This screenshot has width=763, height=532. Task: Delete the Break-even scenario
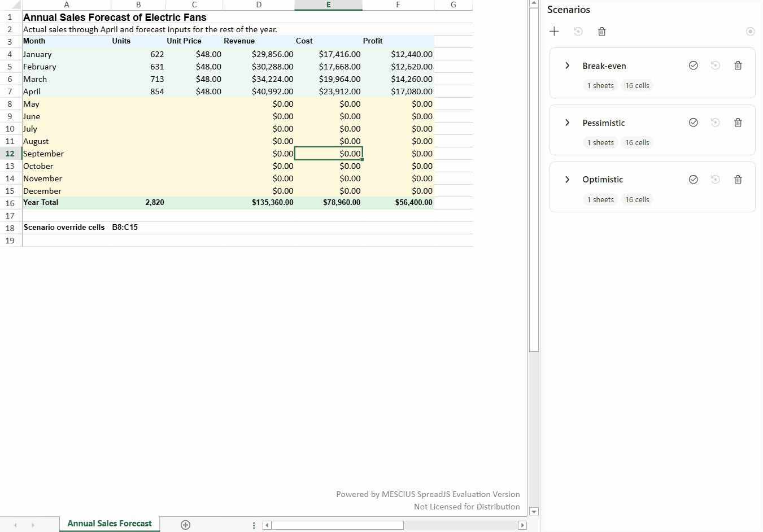[738, 66]
